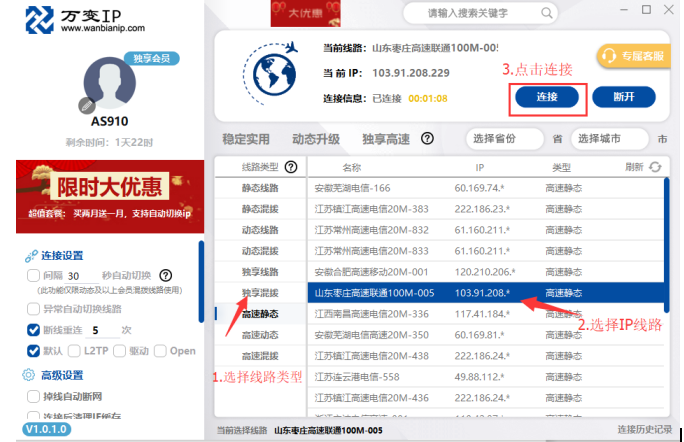Focus the search keyword input field
Viewport: 684px width, 442px height.
coord(480,14)
